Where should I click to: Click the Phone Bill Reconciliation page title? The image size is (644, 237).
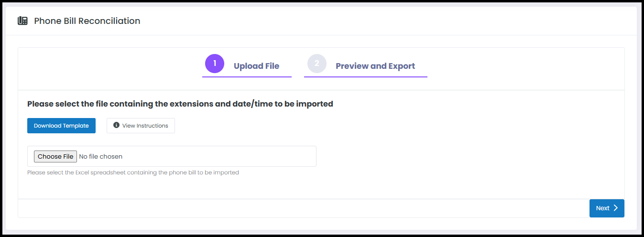(87, 21)
